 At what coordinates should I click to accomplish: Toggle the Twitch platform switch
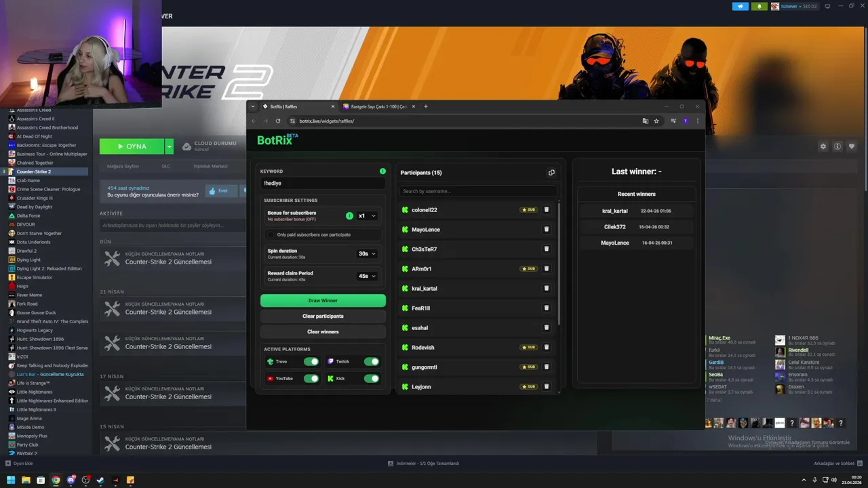point(372,361)
